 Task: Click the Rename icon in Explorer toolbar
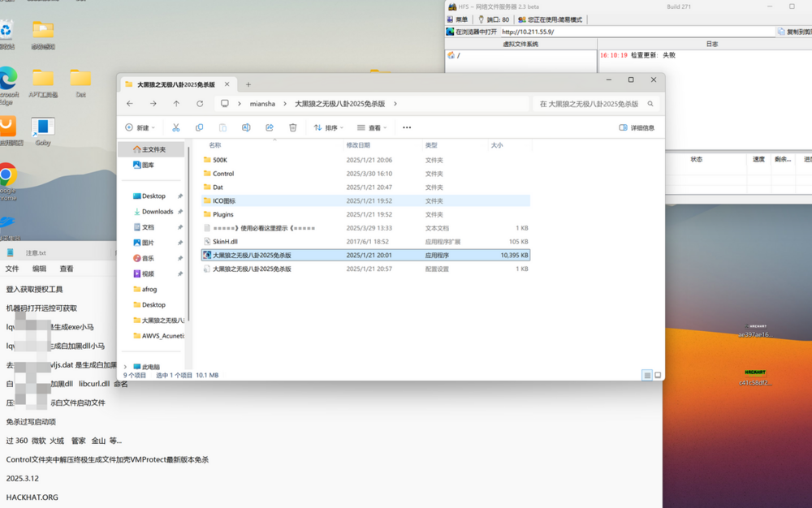click(x=246, y=127)
